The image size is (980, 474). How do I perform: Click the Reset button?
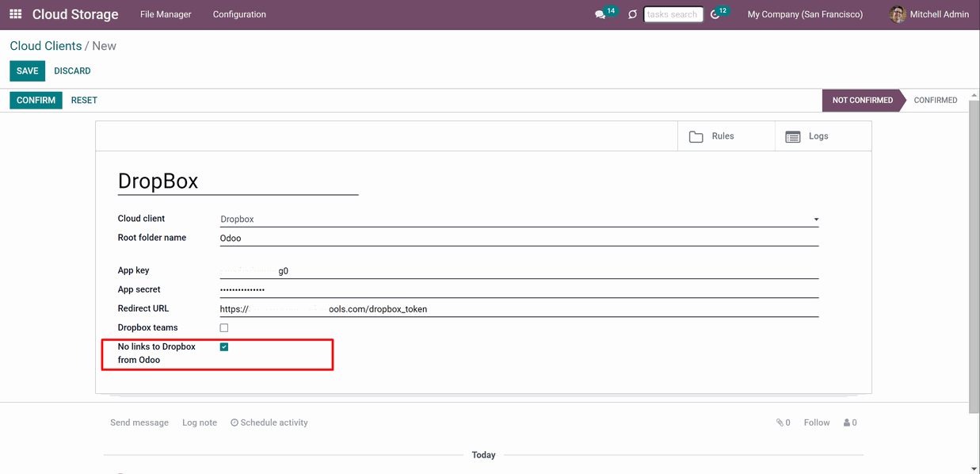pyautogui.click(x=84, y=101)
